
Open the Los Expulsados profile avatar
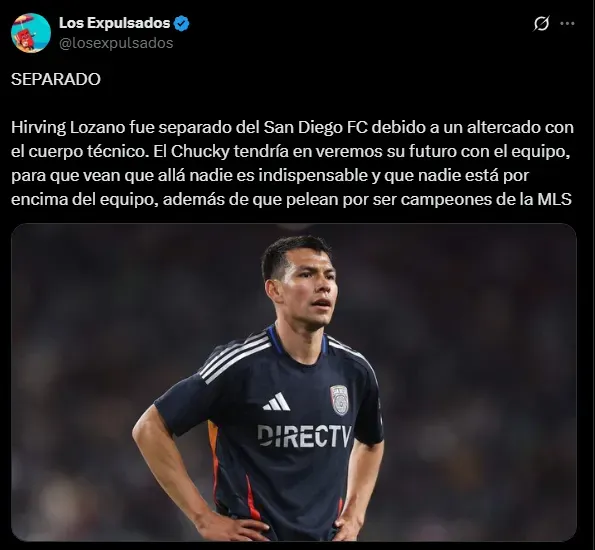[31, 33]
